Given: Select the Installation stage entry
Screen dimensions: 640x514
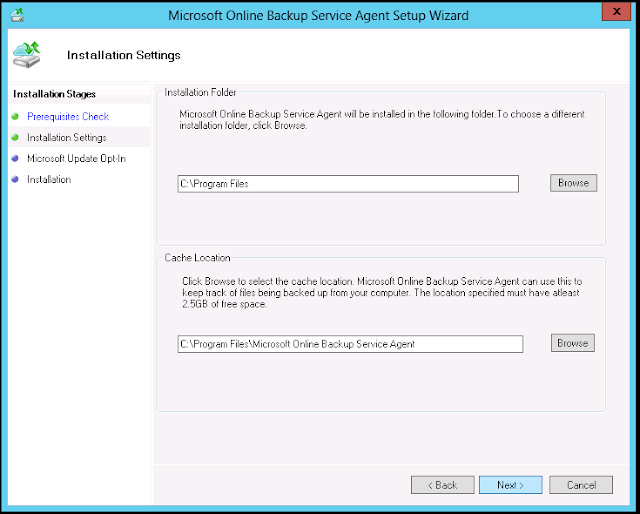Looking at the screenshot, I should click(x=49, y=180).
